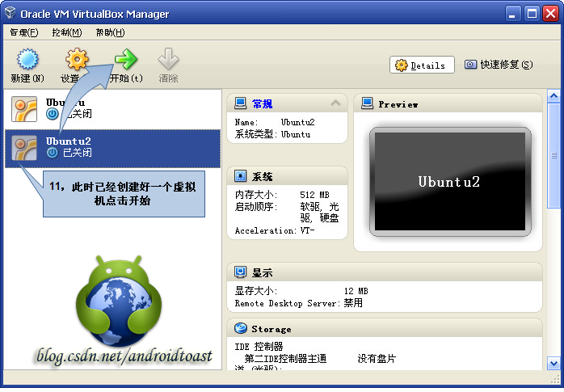This screenshot has height=392, width=564.
Task: Click scrollbar up arrow in details pane
Action: tap(553, 96)
